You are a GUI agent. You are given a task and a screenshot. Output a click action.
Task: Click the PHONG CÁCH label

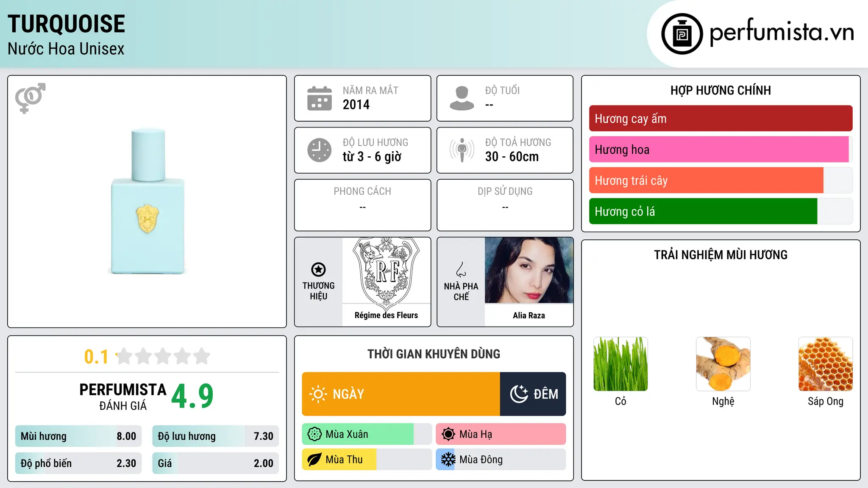pyautogui.click(x=362, y=191)
